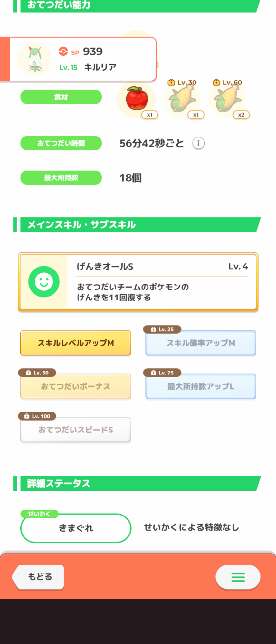
Task: Open the げんきオールS main skill card
Action: click(x=138, y=282)
